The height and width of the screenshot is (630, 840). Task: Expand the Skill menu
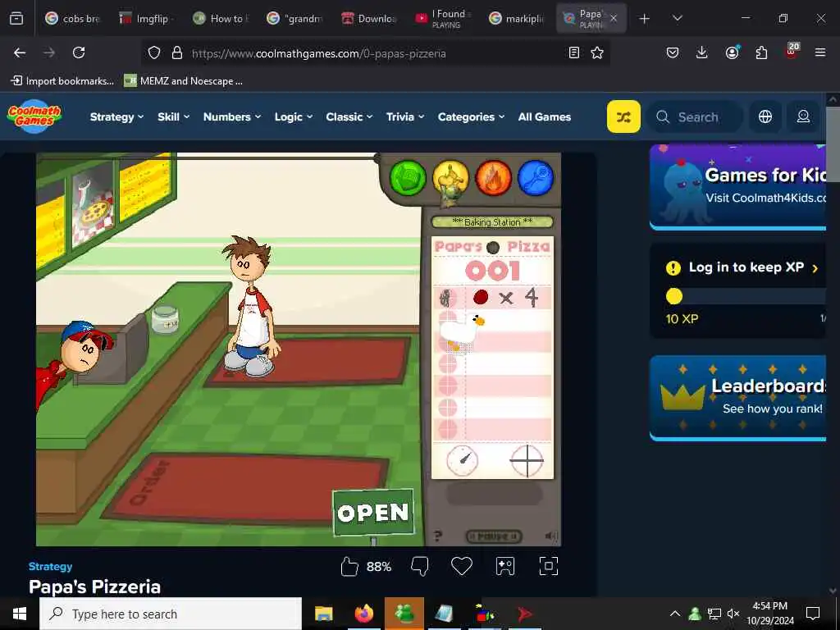(174, 116)
